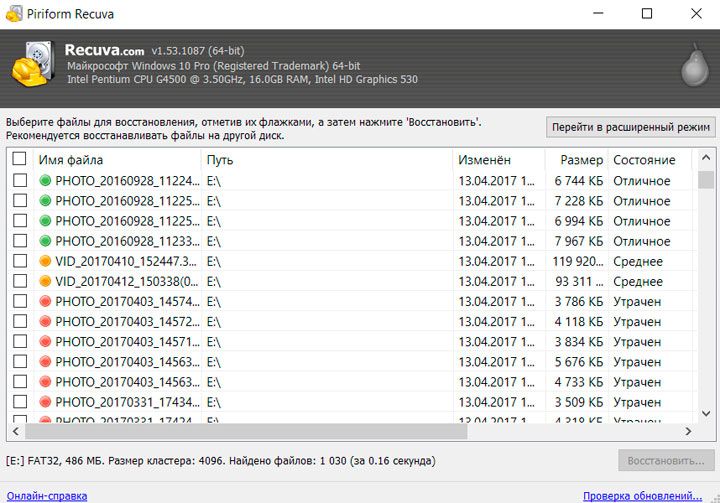Click red status dot of the 3 834 КБ file
Screen dimensions: 720x503
[45, 341]
